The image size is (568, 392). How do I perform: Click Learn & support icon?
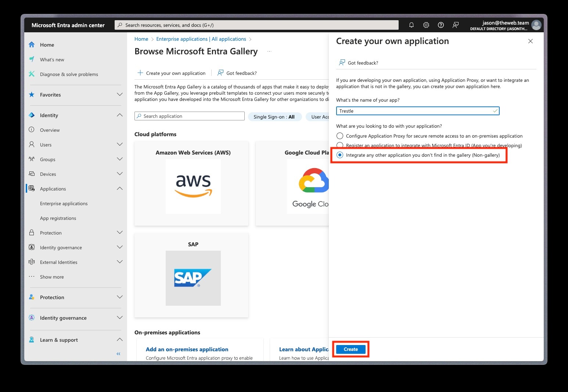[x=32, y=340]
